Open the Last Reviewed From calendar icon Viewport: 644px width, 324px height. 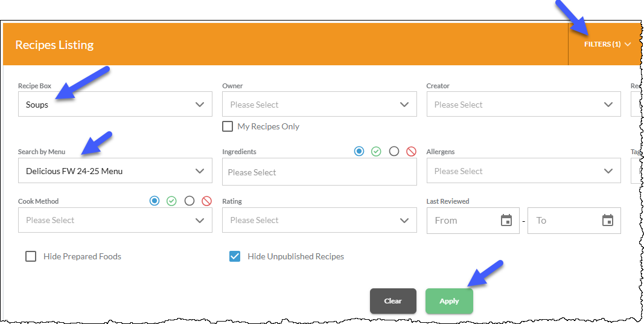pos(506,221)
